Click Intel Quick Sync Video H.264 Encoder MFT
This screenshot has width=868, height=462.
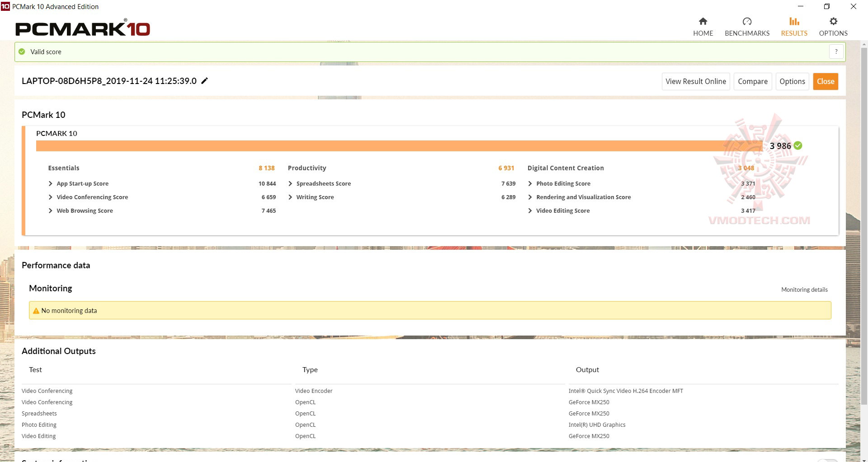[626, 391]
